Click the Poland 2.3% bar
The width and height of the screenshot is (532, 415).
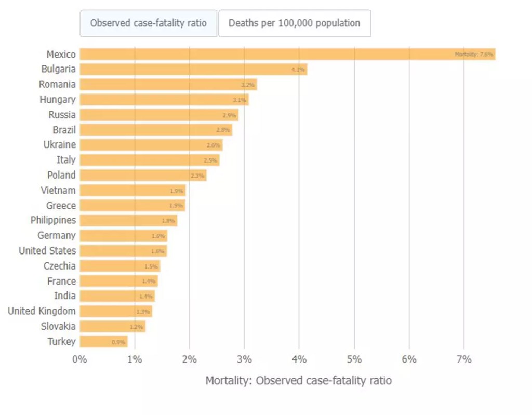143,175
